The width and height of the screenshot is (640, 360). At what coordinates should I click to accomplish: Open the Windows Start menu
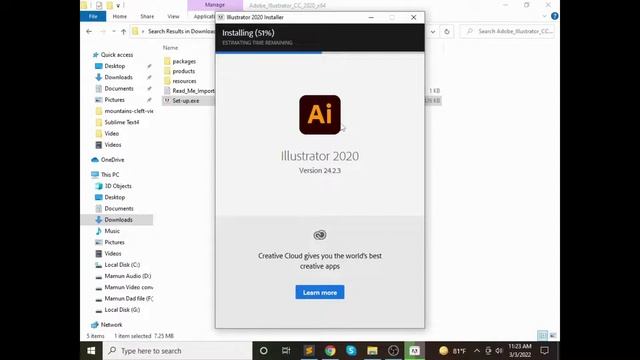(x=91, y=351)
